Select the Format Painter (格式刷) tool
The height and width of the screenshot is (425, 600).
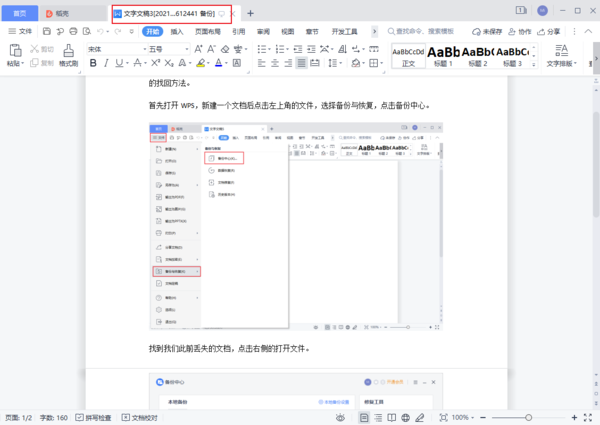(x=68, y=55)
